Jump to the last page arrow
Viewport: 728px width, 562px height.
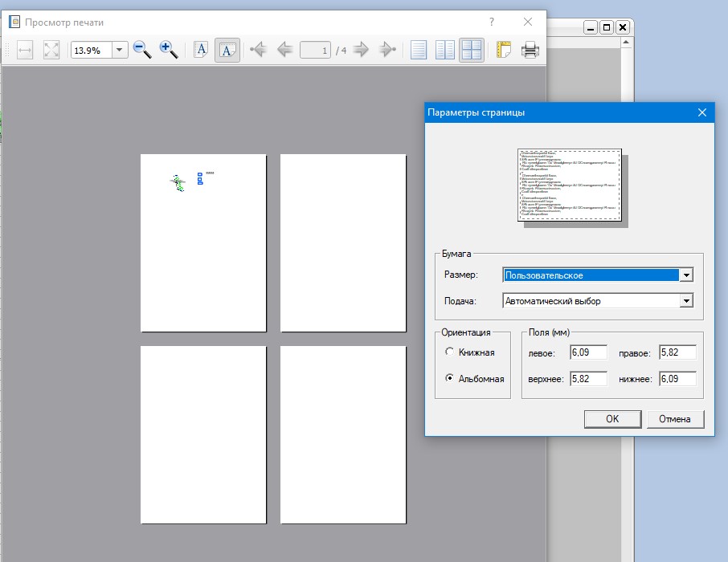tap(387, 50)
